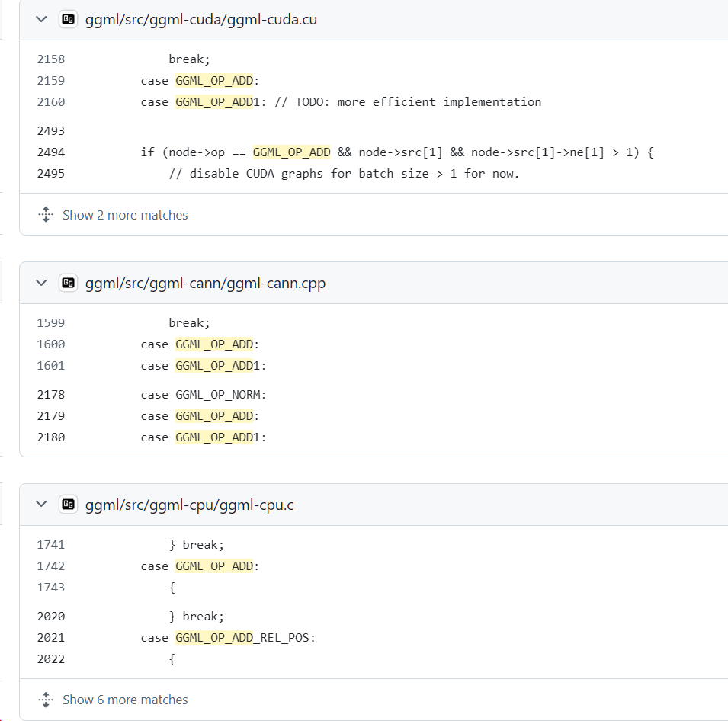
Task: Collapse the ggml-cann.cpp section chevron
Action: (x=41, y=283)
